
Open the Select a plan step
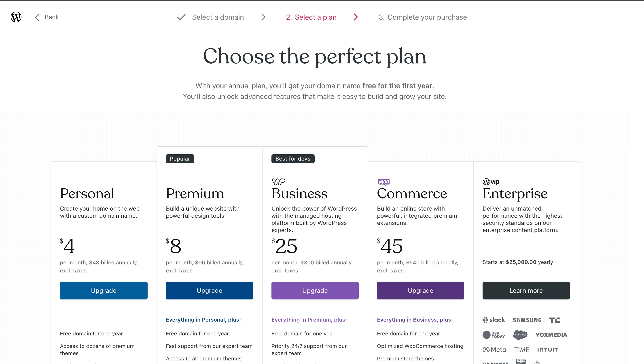pyautogui.click(x=311, y=17)
